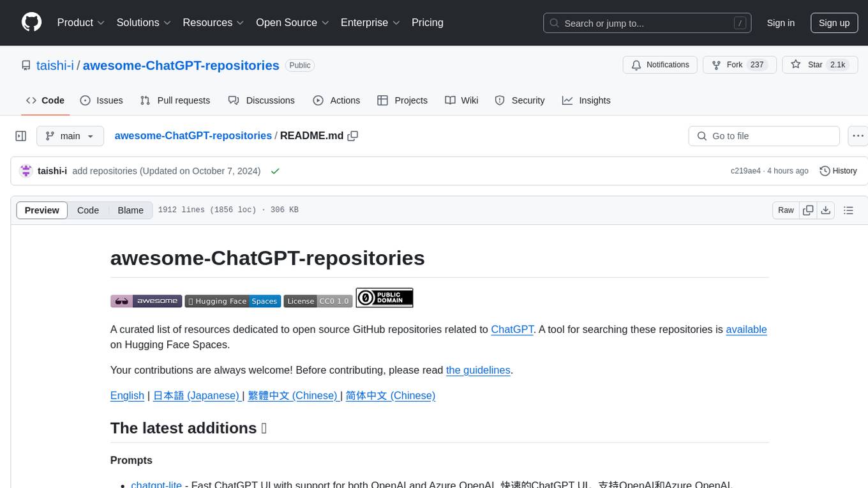868x488 pixels.
Task: Open the document outline
Action: pyautogui.click(x=848, y=210)
